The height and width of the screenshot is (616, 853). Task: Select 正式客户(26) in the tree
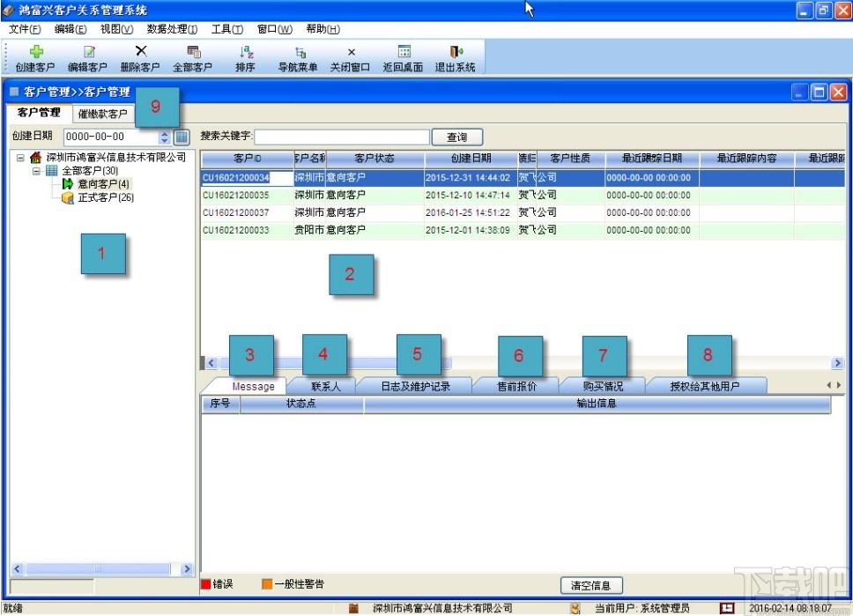point(106,197)
